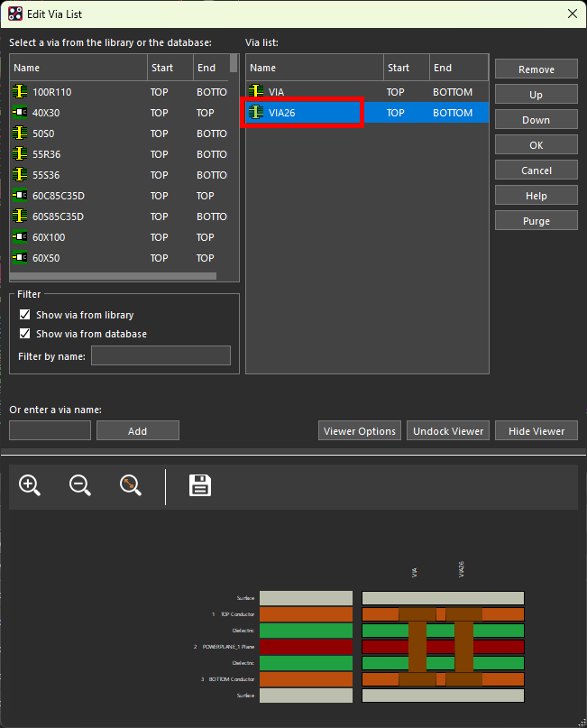Toggle Show via from database checkbox
The image size is (587, 728).
coord(25,334)
